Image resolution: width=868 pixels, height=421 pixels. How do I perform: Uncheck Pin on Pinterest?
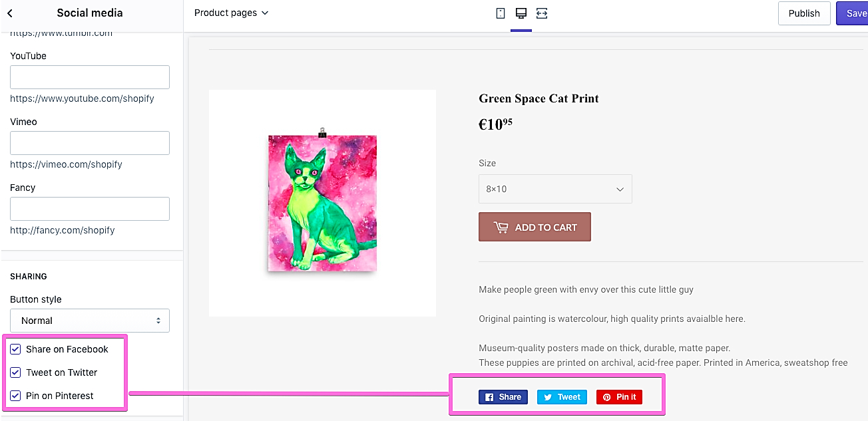[x=15, y=396]
